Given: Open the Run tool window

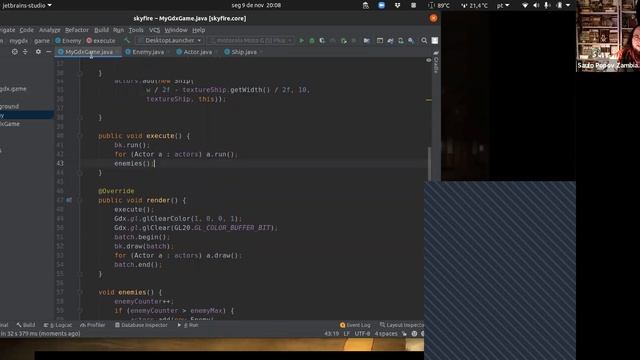Looking at the screenshot, I should tap(188, 325).
